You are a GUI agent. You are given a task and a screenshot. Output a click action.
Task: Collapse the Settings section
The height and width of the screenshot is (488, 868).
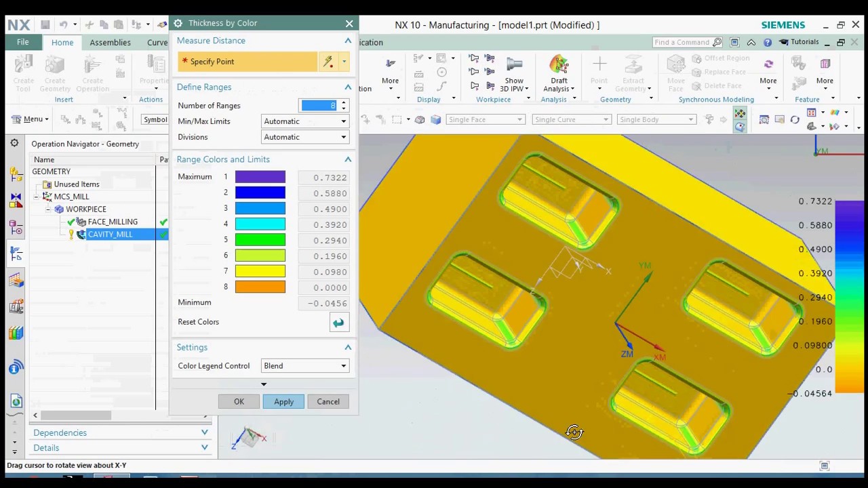[x=348, y=348]
